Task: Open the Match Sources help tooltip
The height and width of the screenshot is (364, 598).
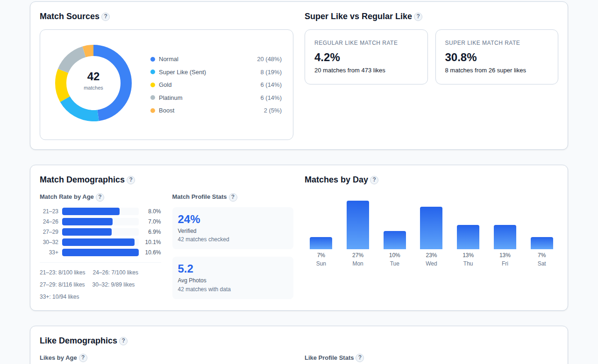Action: [x=106, y=16]
